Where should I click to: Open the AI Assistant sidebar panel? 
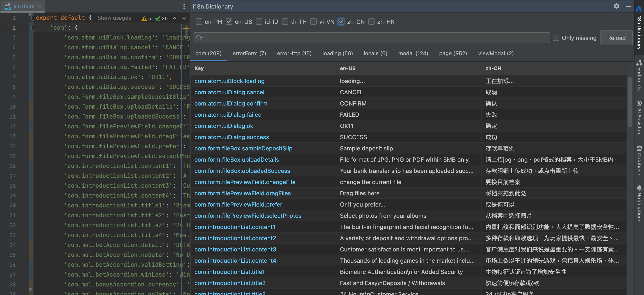pyautogui.click(x=639, y=118)
